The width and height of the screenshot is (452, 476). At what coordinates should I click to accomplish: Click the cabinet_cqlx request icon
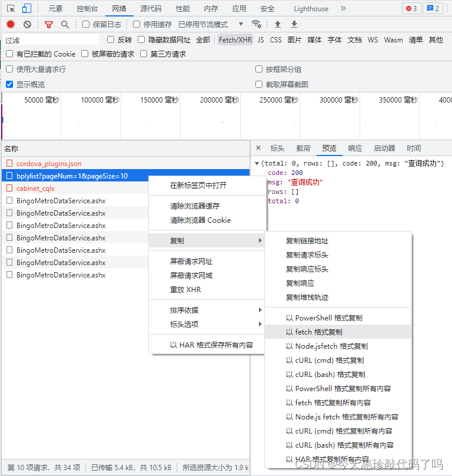(9, 188)
